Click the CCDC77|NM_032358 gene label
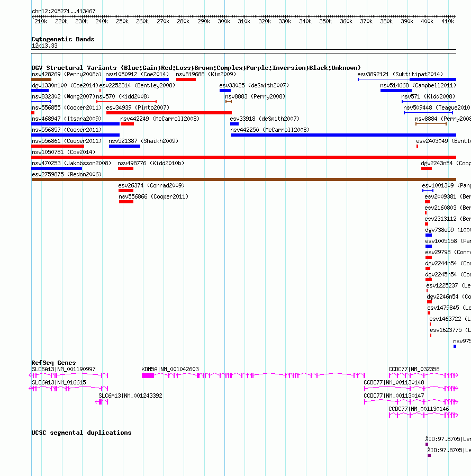471x476 pixels. (x=414, y=369)
